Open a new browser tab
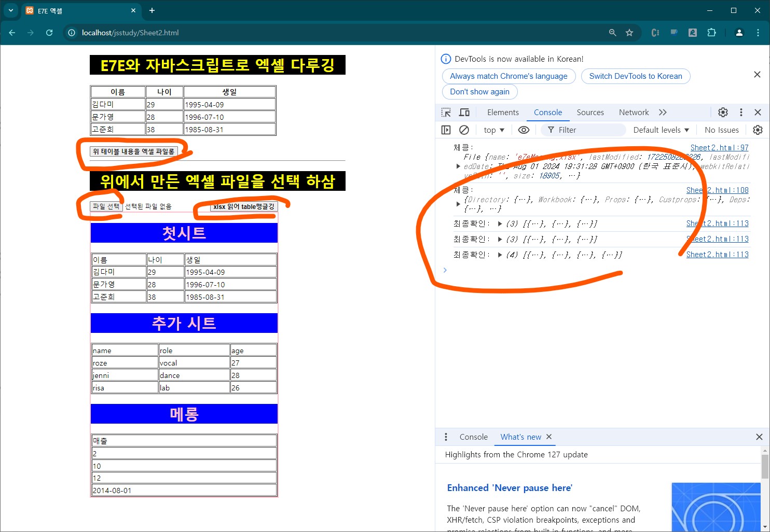 point(152,10)
